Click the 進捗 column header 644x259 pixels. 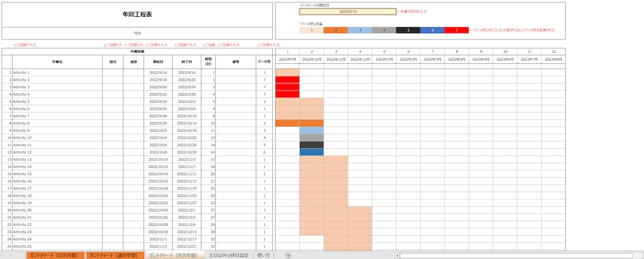point(134,62)
